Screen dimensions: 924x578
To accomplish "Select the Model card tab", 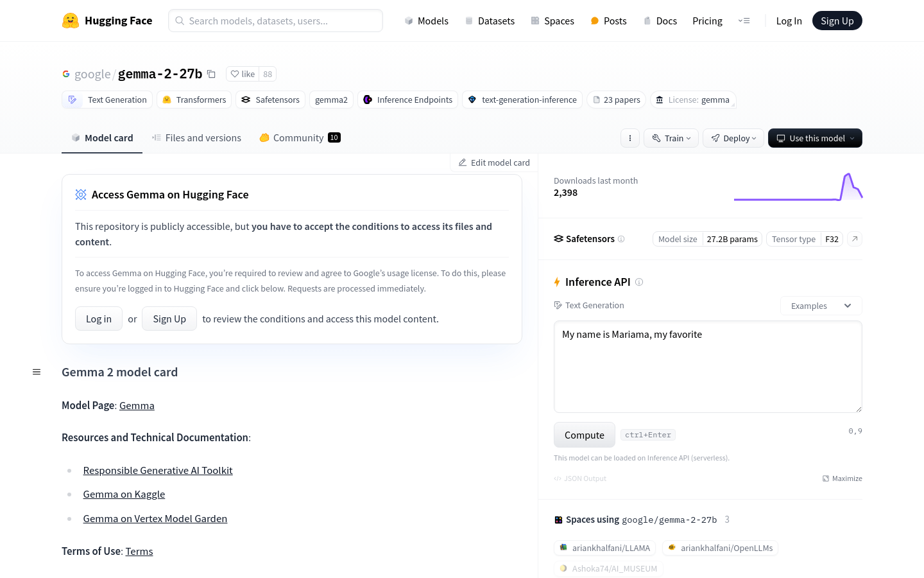I will (x=102, y=137).
